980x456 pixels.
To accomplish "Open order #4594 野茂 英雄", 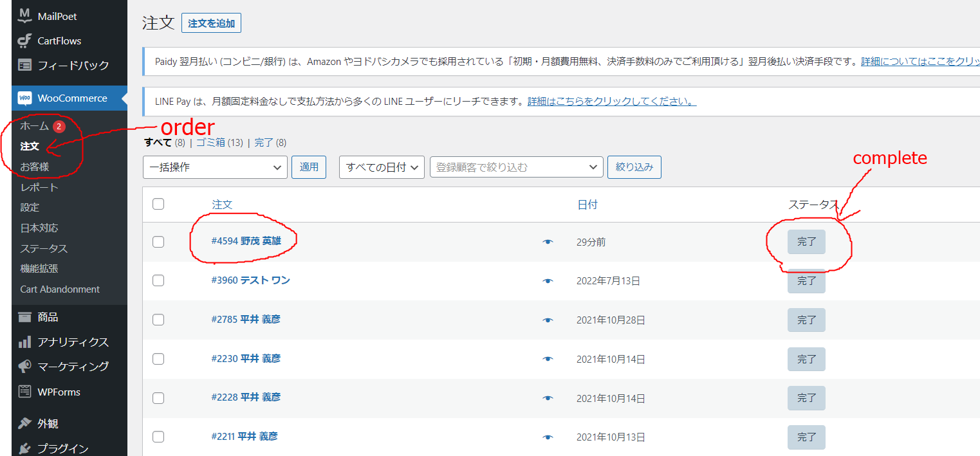I will (x=246, y=241).
